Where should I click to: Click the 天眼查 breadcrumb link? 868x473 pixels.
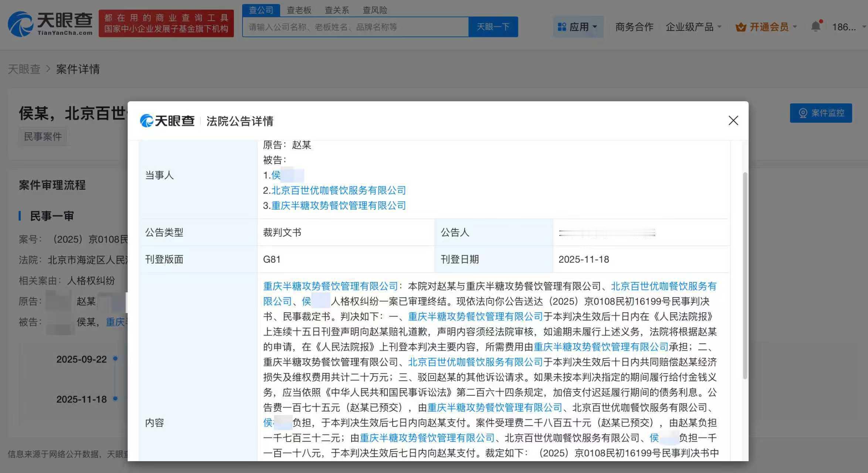pyautogui.click(x=24, y=69)
